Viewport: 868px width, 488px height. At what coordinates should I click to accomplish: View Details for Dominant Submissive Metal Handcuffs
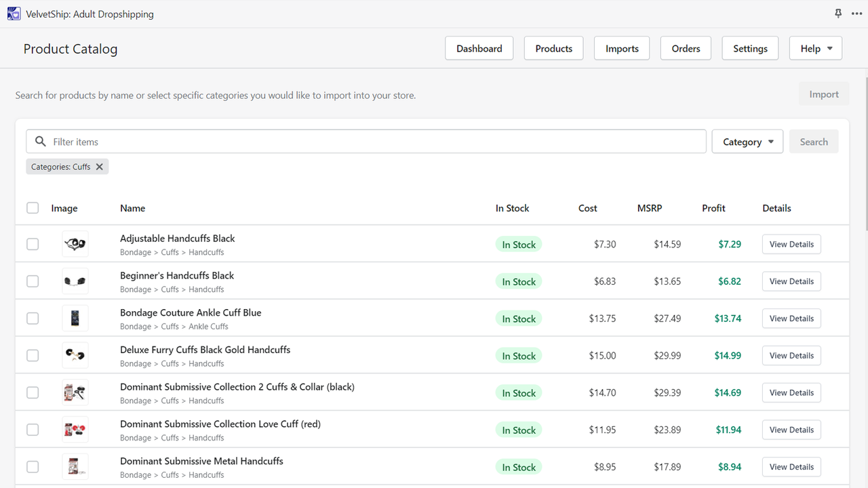[791, 467]
